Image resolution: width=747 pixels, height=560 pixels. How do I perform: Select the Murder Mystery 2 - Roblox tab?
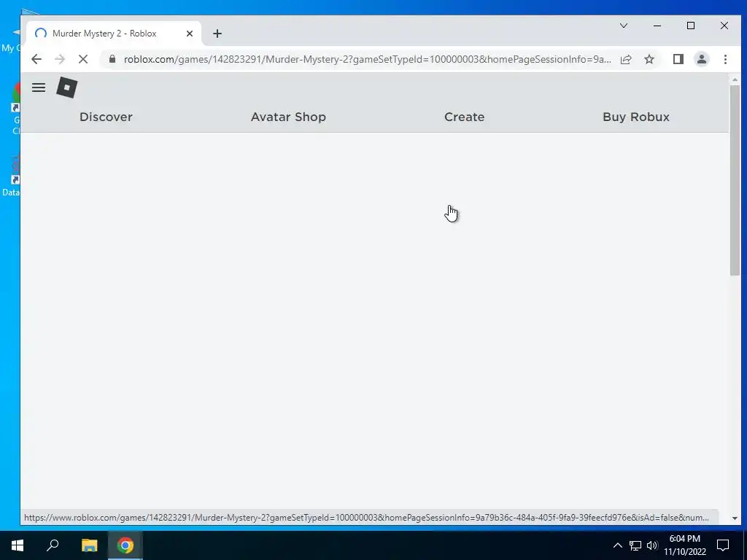115,34
